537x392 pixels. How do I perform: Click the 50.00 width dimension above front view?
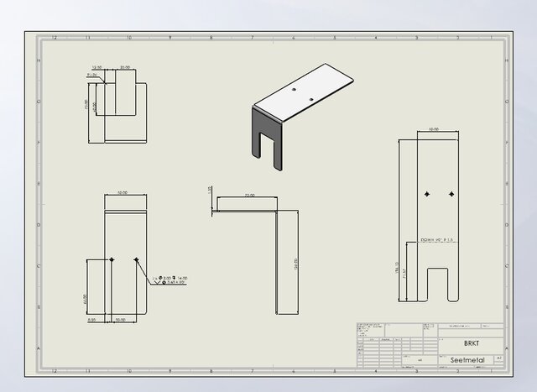(x=123, y=192)
